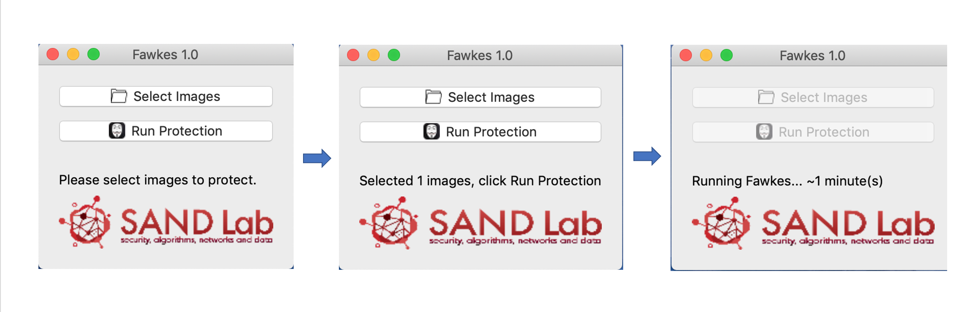Click blue arrow pointing to "Selected 1 images" window
Image resolution: width=980 pixels, height=312 pixels.
317,159
